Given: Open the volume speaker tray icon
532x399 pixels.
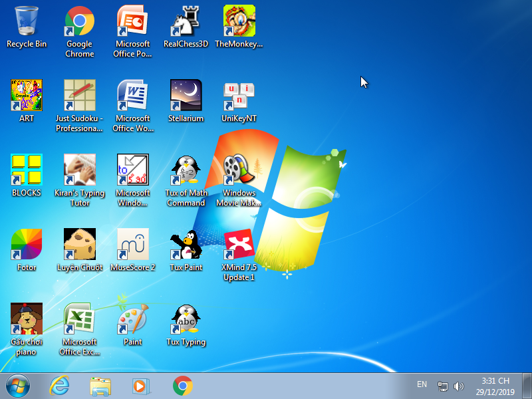Looking at the screenshot, I should click(458, 386).
